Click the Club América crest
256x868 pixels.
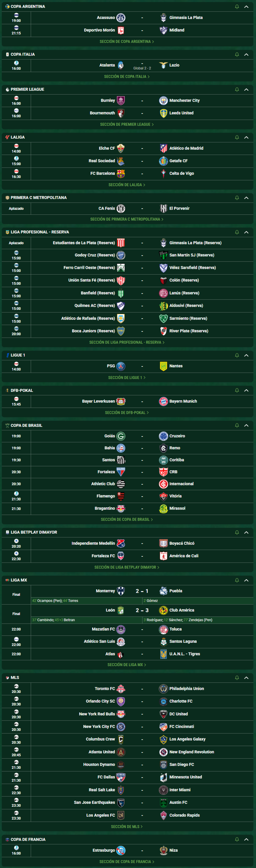[x=163, y=610]
